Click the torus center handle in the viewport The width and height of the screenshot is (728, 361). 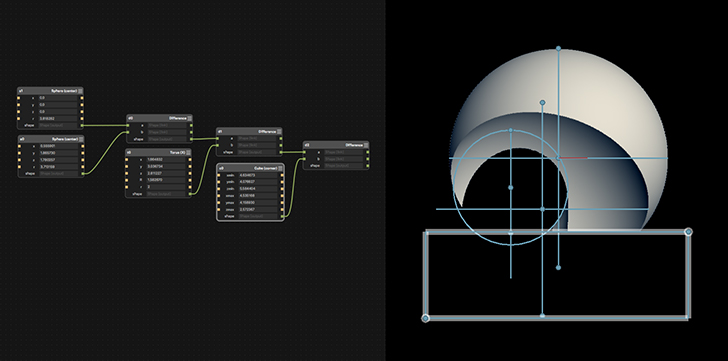[511, 187]
